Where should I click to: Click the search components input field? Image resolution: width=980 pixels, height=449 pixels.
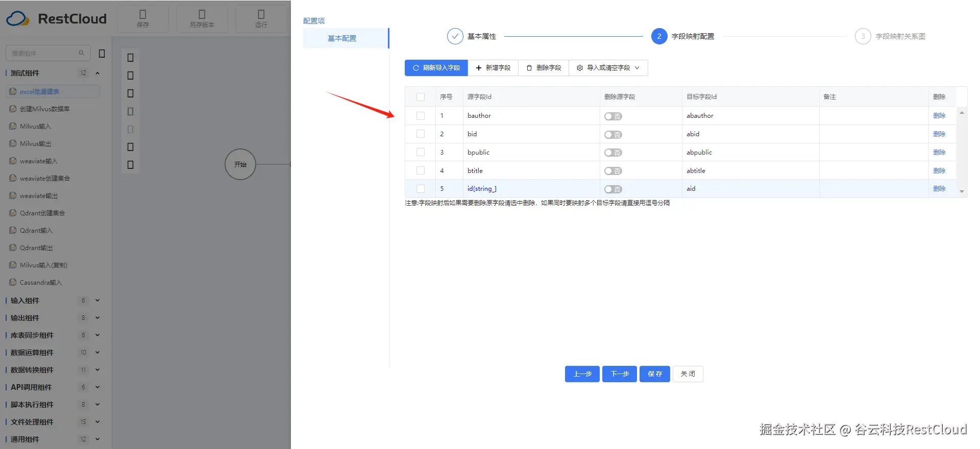point(48,53)
